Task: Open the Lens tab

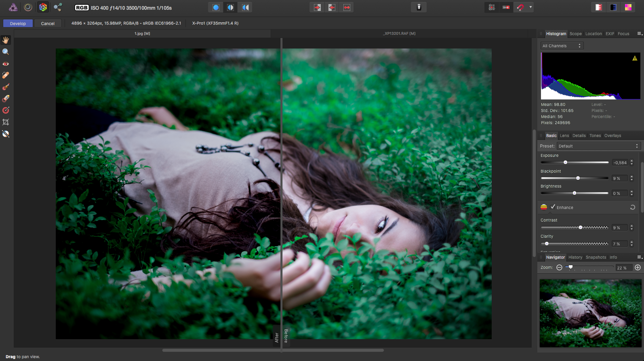Action: click(564, 136)
